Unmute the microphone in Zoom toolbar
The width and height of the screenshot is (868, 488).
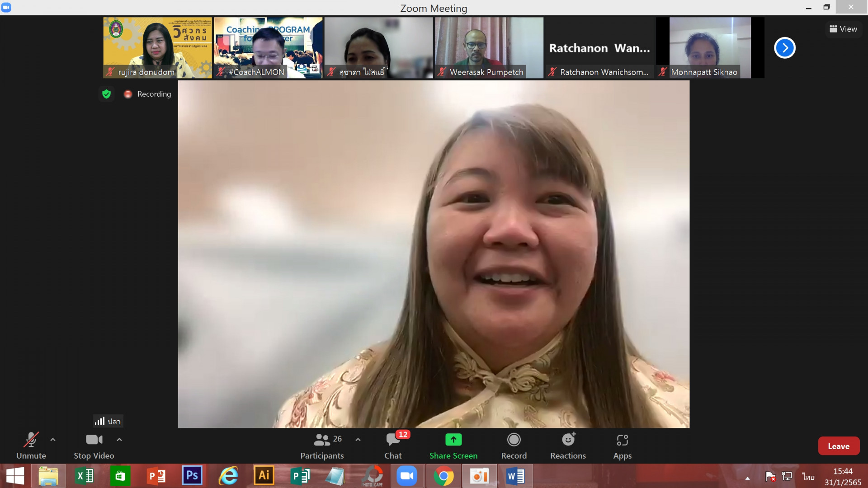(31, 446)
